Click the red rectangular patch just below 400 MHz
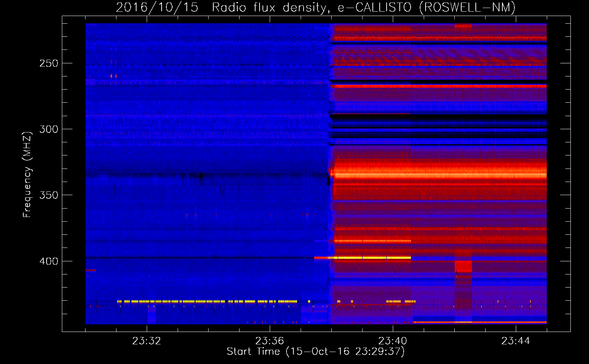589x364 pixels. (463, 266)
